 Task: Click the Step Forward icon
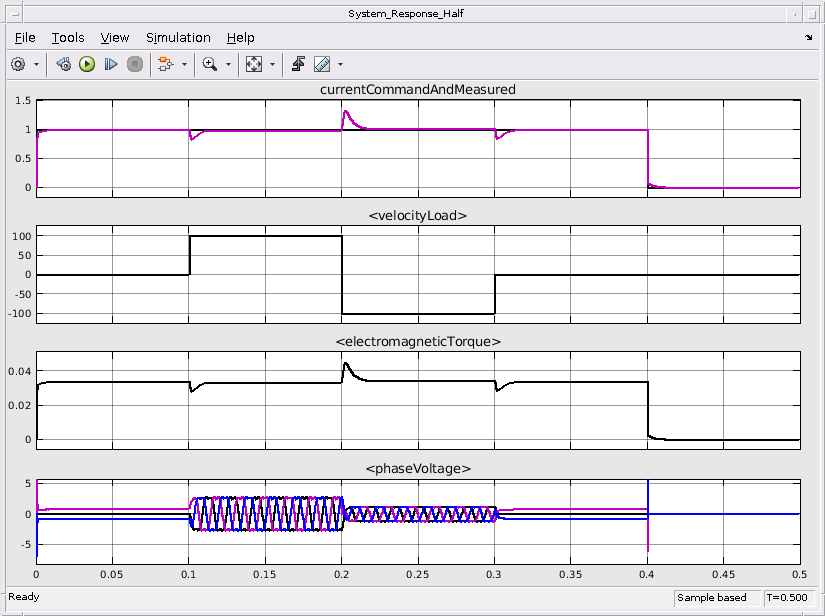(x=110, y=64)
